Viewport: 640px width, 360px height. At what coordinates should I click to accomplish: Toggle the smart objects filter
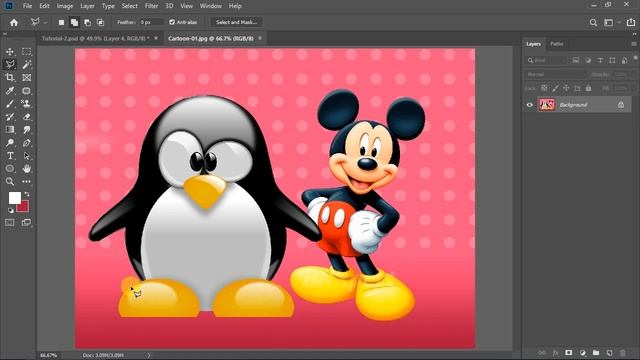pyautogui.click(x=624, y=60)
